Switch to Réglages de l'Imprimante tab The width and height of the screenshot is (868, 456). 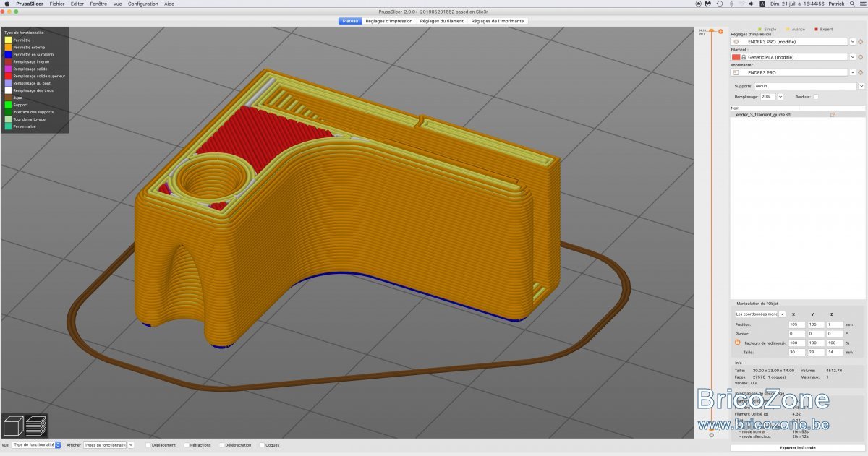[498, 21]
